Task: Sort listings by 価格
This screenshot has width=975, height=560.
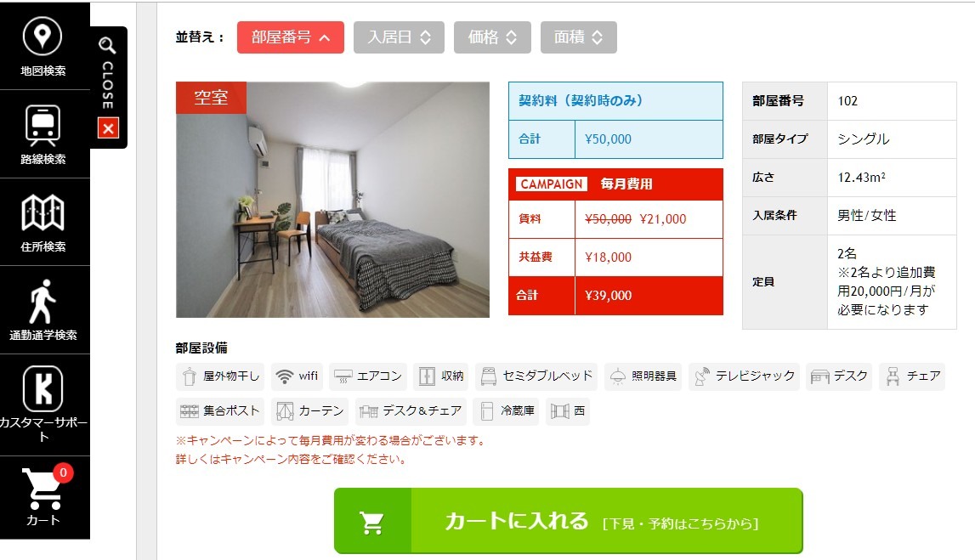Action: pyautogui.click(x=492, y=37)
